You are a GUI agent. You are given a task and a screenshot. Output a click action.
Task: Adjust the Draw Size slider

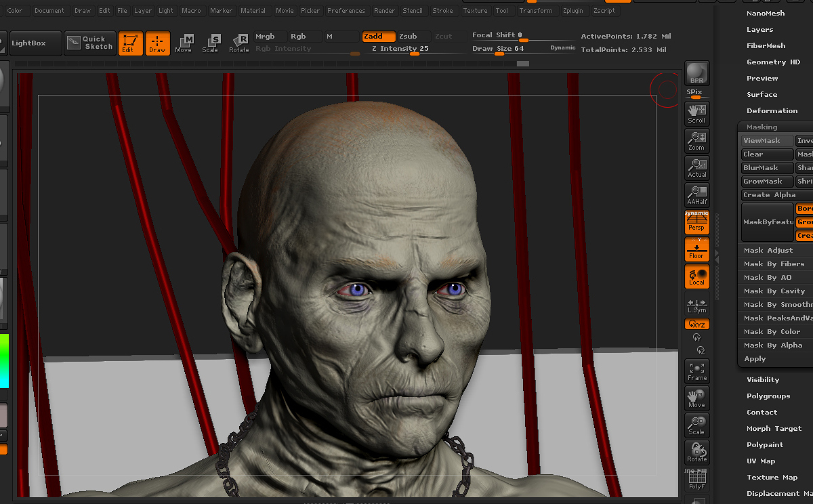(x=524, y=49)
